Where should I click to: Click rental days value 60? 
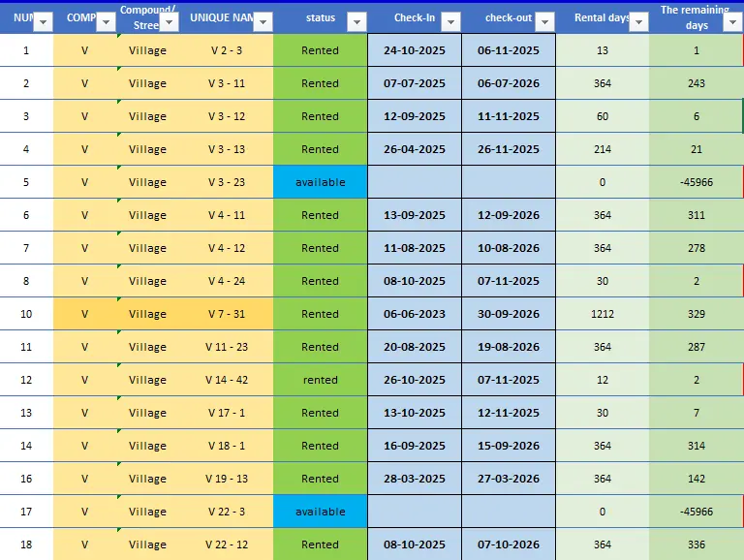603,116
